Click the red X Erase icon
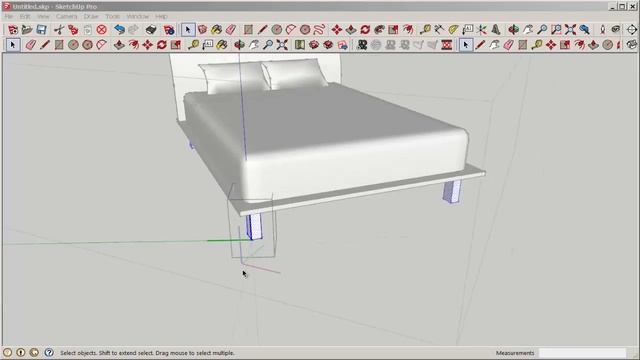Screen dimensions: 640x360 [x=102, y=29]
